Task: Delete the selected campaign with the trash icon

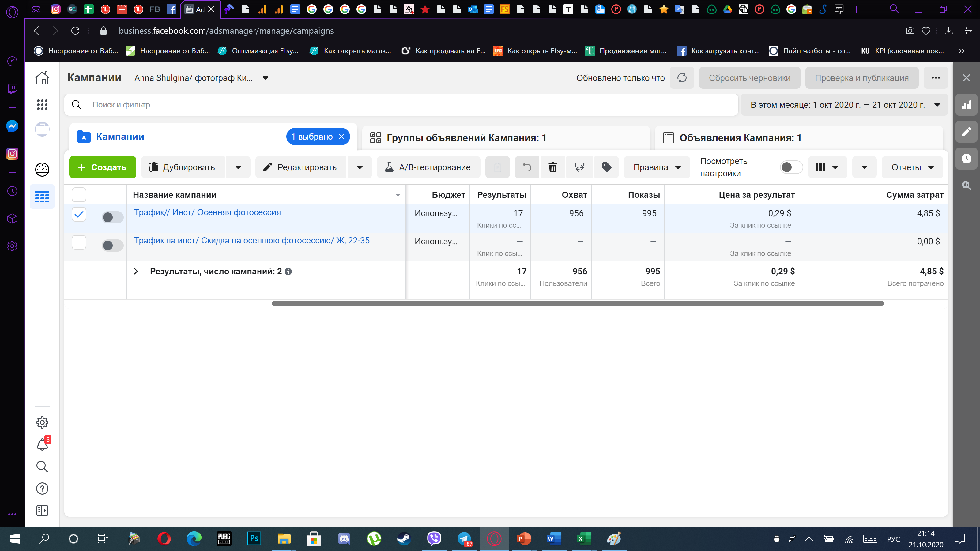Action: 553,167
